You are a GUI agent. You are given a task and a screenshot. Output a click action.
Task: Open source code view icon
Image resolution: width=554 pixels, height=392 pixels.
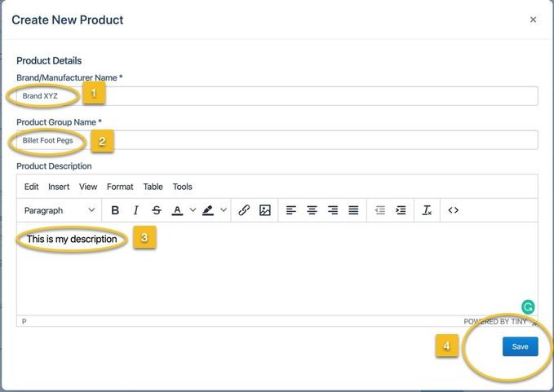[x=454, y=210]
